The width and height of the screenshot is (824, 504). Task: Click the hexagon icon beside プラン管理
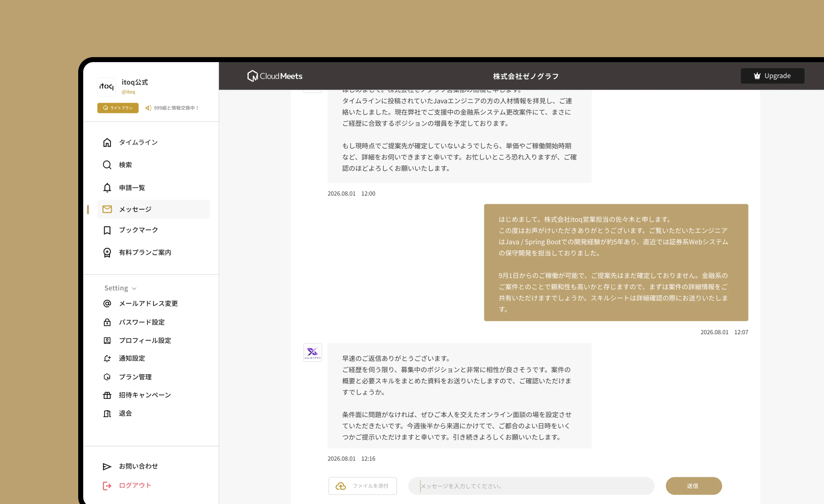(107, 377)
